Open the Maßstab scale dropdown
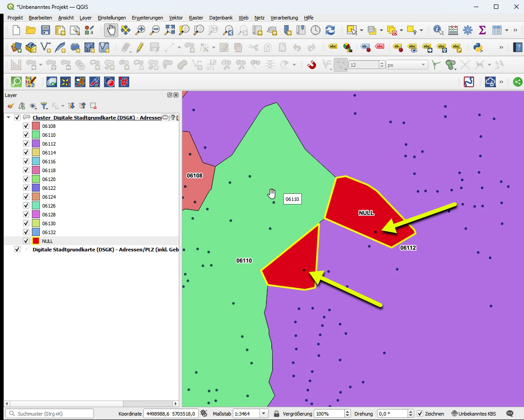Viewport: 524px width, 420px height. pos(264,414)
